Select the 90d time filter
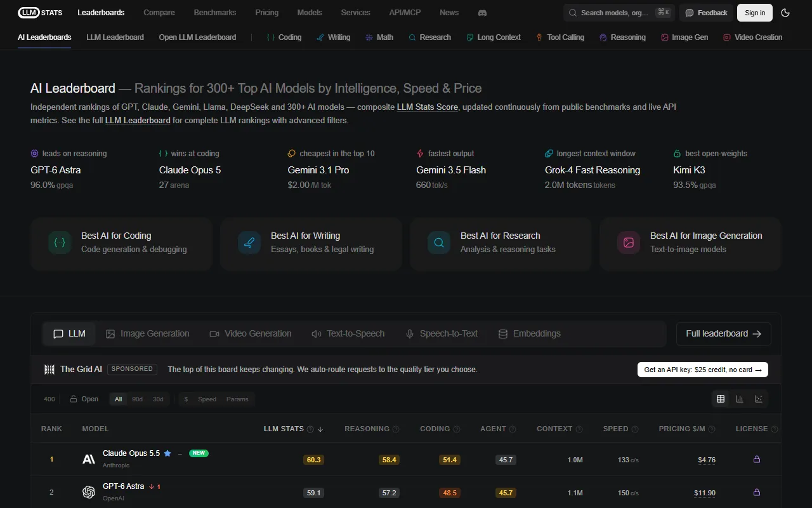 click(137, 399)
